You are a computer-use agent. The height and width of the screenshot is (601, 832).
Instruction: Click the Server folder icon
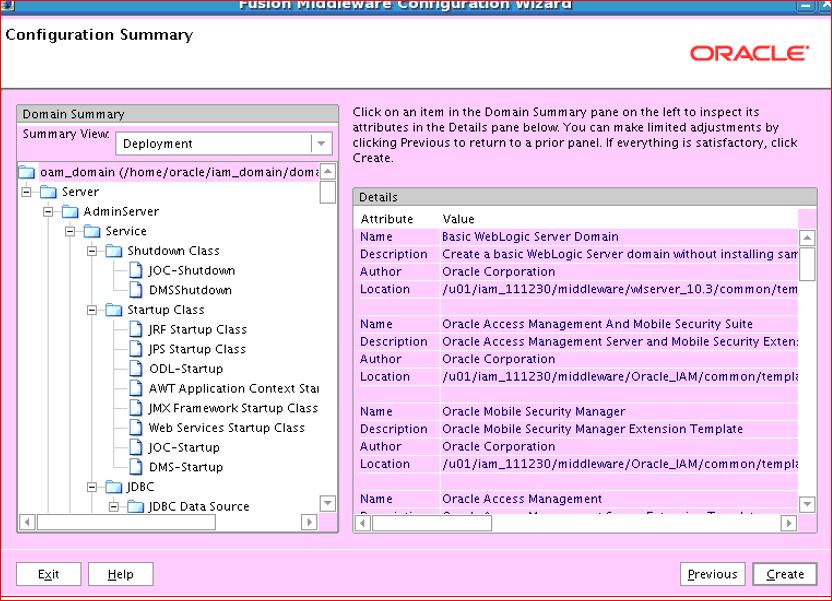tap(48, 191)
